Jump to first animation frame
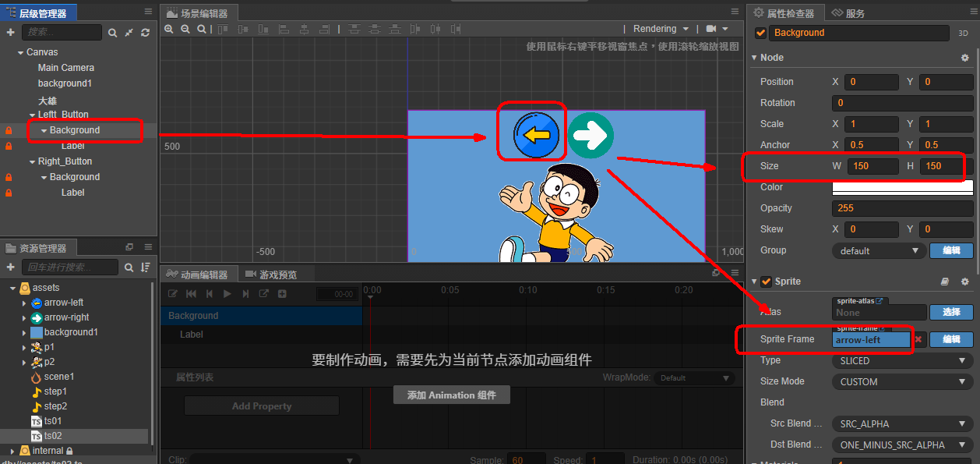This screenshot has height=464, width=980. pyautogui.click(x=192, y=294)
